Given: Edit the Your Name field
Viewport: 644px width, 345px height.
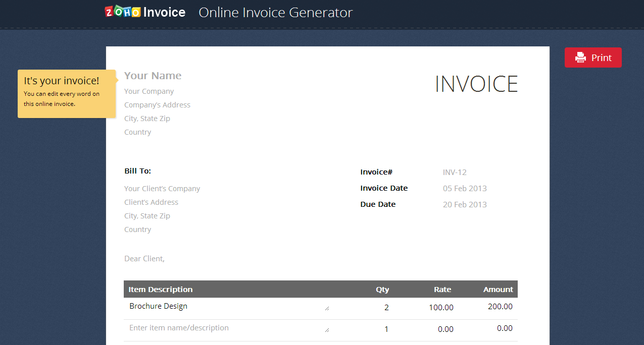Looking at the screenshot, I should pyautogui.click(x=153, y=76).
